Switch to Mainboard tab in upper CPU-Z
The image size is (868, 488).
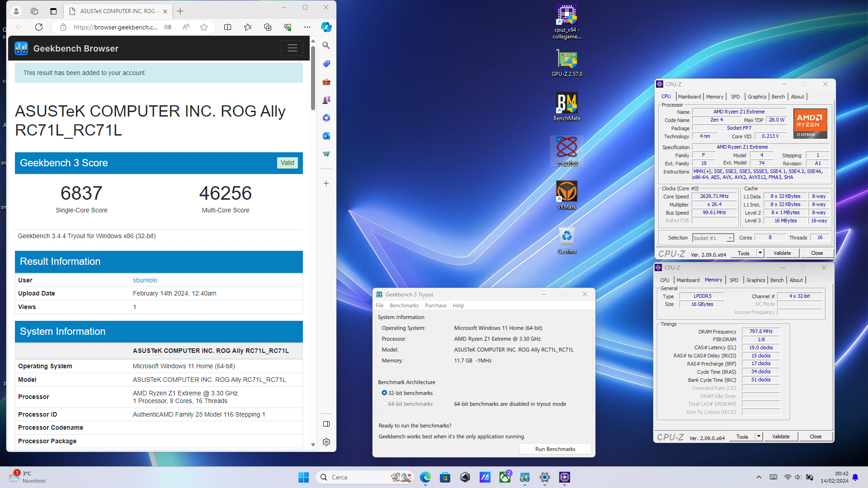689,97
